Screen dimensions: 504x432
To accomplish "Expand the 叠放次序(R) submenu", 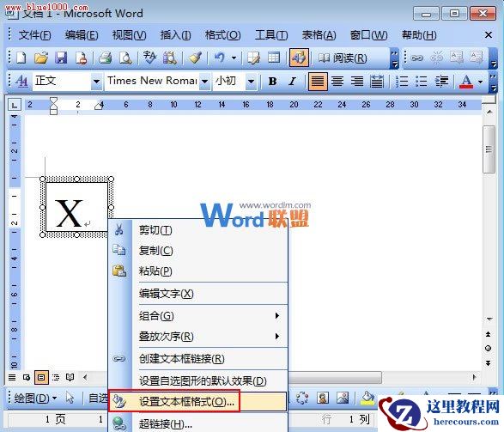I will click(198, 337).
